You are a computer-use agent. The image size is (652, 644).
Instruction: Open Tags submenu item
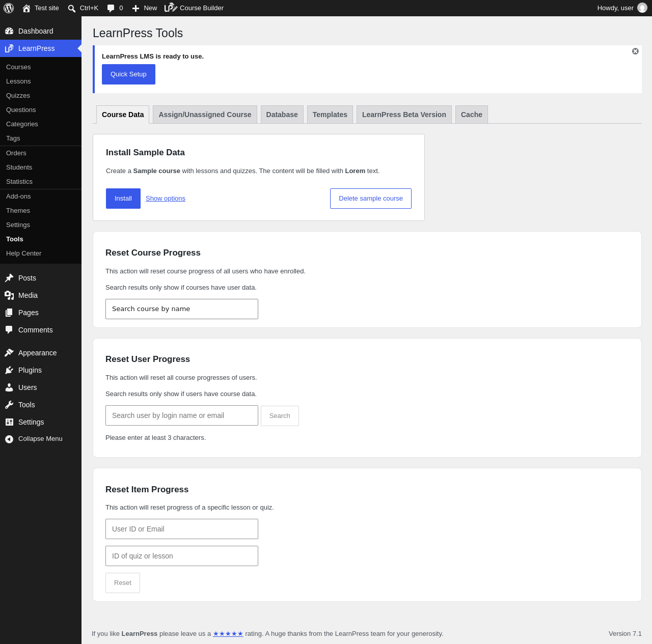click(41, 138)
